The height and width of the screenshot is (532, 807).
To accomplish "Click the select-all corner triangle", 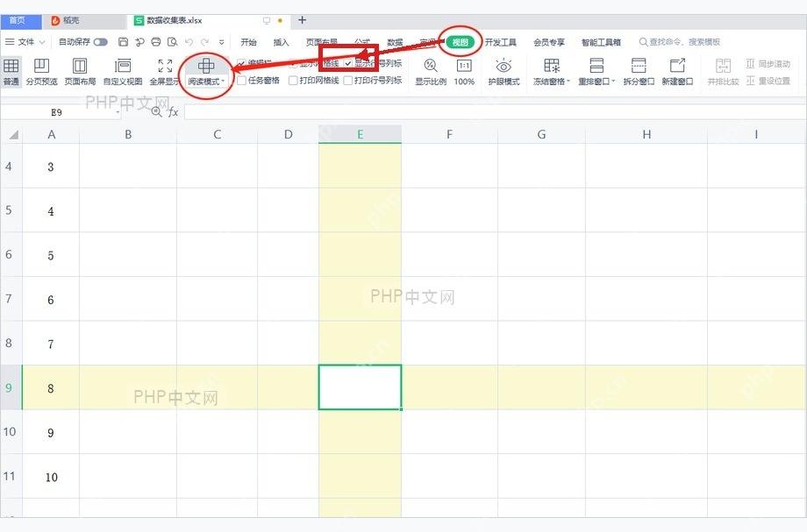I will tap(13, 135).
